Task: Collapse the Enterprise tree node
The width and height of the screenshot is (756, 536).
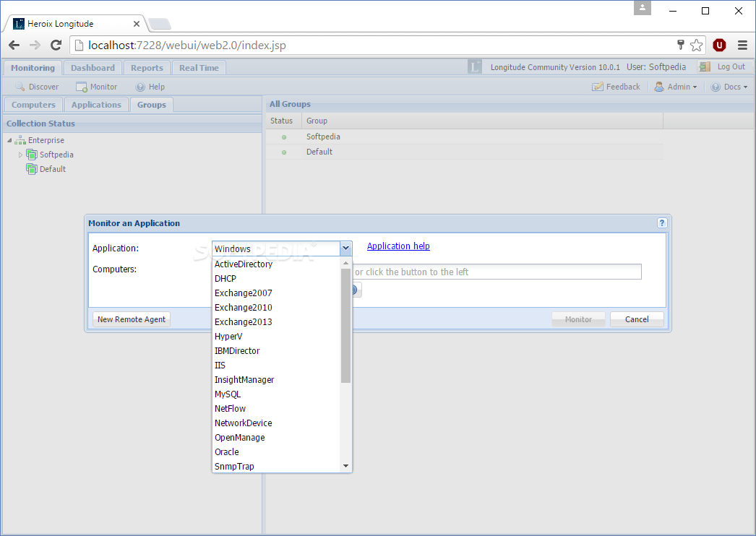Action: click(x=9, y=140)
